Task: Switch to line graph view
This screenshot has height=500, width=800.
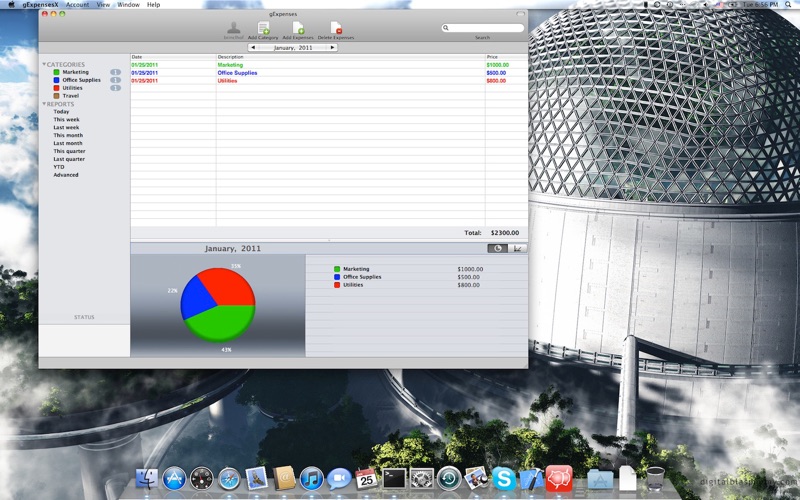Action: click(x=517, y=248)
